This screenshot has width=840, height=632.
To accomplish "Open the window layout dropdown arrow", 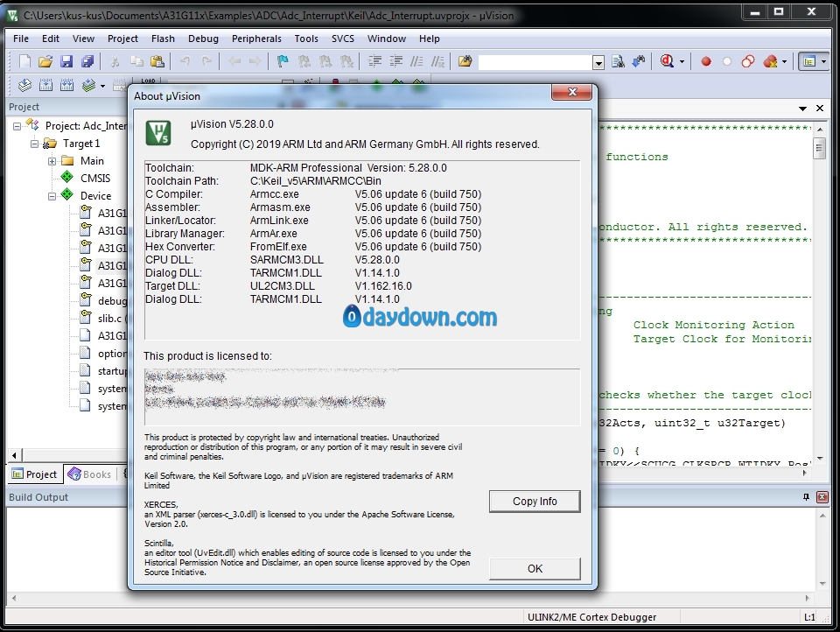I will (823, 61).
